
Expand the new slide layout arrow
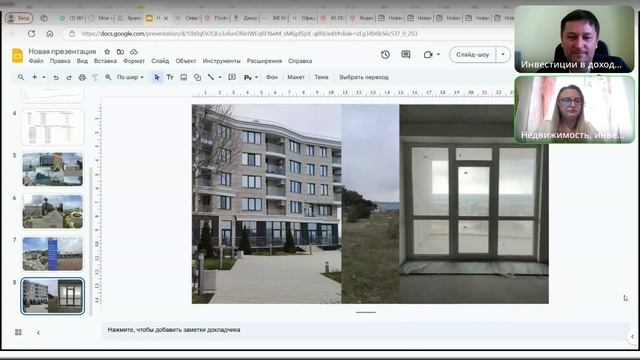point(44,77)
